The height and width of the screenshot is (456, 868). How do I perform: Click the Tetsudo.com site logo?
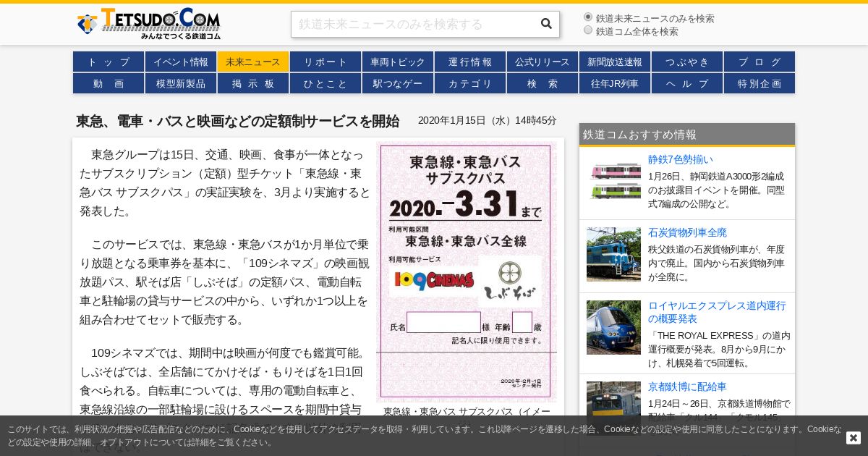[x=149, y=23]
